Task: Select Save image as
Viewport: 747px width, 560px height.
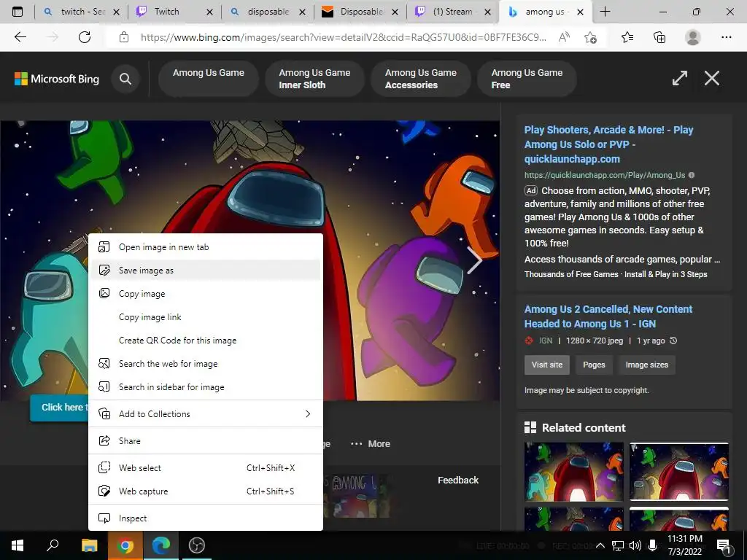Action: click(x=206, y=271)
